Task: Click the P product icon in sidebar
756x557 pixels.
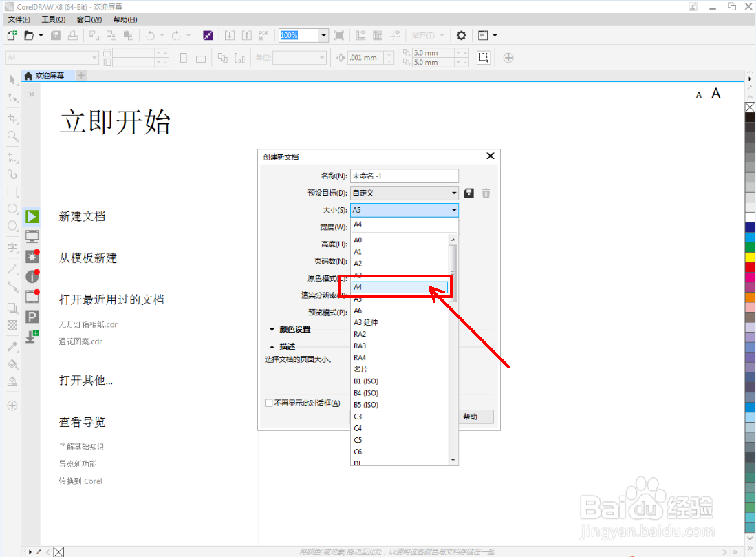Action: pos(32,317)
